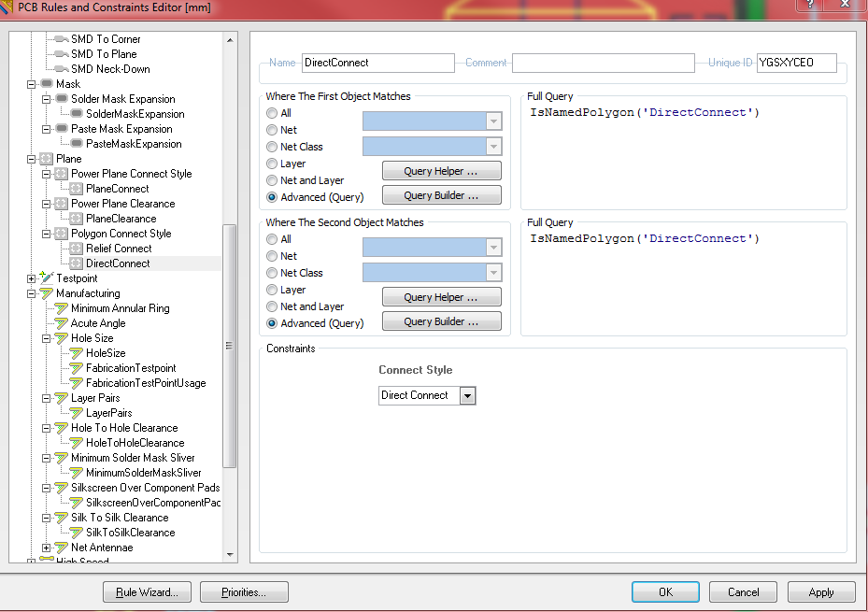868x612 pixels.
Task: Select All for the first object match
Action: point(272,113)
